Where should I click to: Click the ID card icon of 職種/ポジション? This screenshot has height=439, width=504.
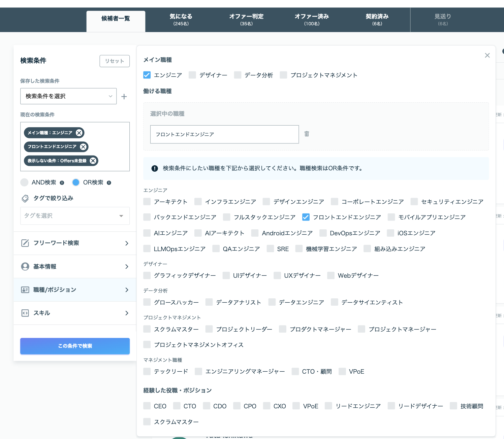[x=25, y=290]
